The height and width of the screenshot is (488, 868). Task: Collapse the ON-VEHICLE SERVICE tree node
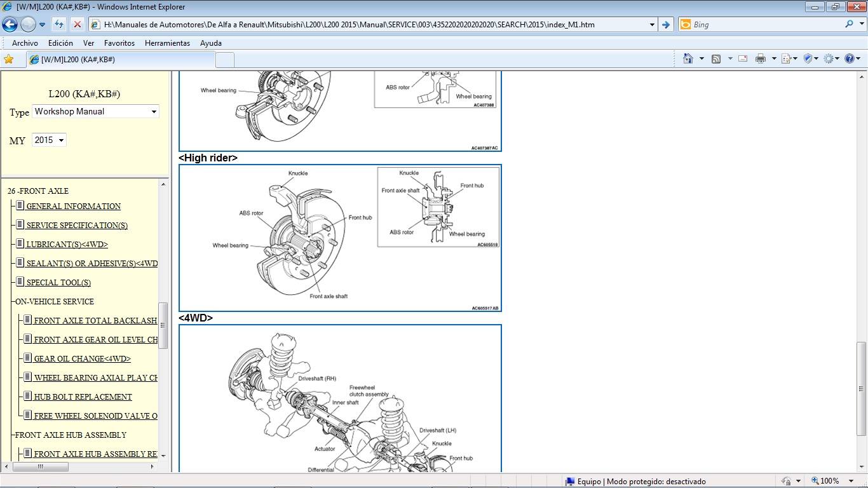54,302
